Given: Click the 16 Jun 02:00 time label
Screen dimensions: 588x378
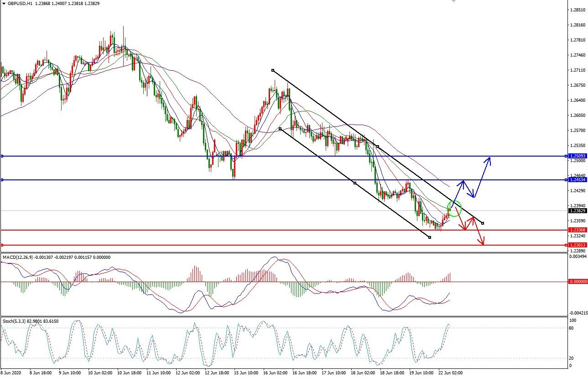Looking at the screenshot, I should 275,373.
